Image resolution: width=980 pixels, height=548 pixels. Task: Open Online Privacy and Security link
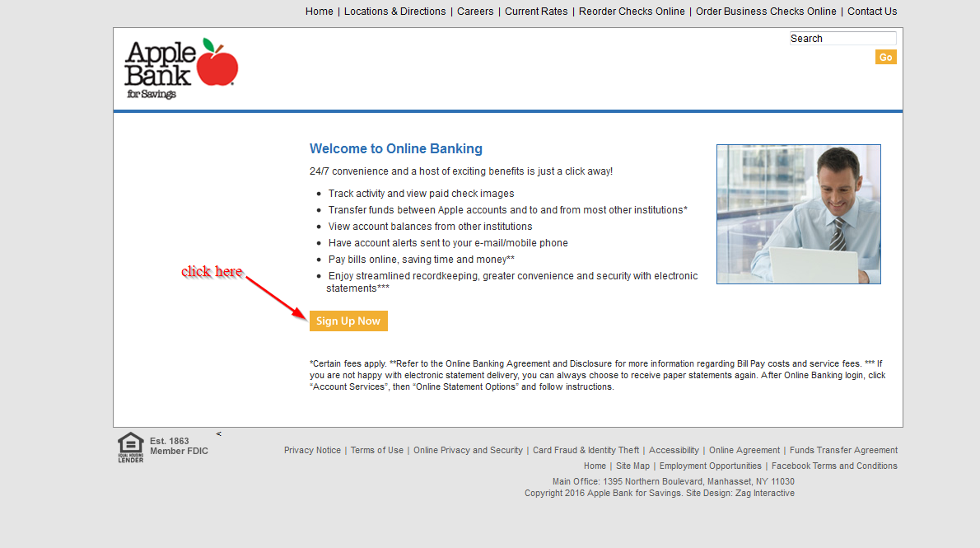pos(468,450)
